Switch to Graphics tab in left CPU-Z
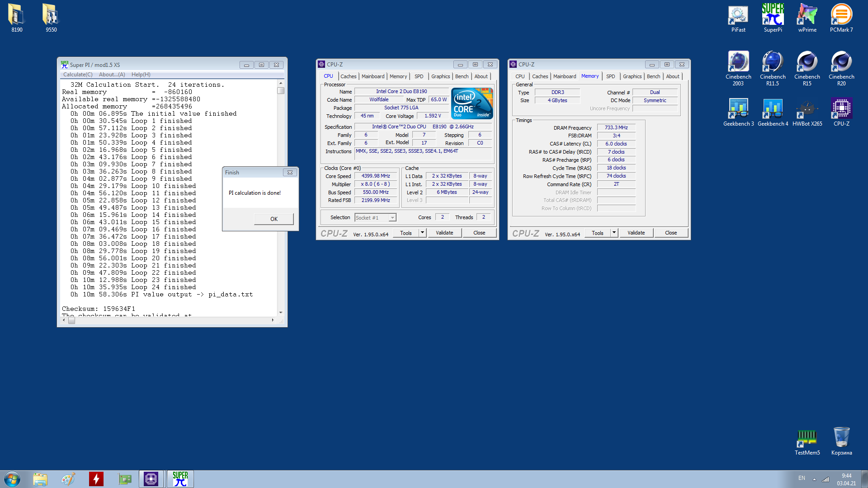The height and width of the screenshot is (488, 868). click(440, 76)
